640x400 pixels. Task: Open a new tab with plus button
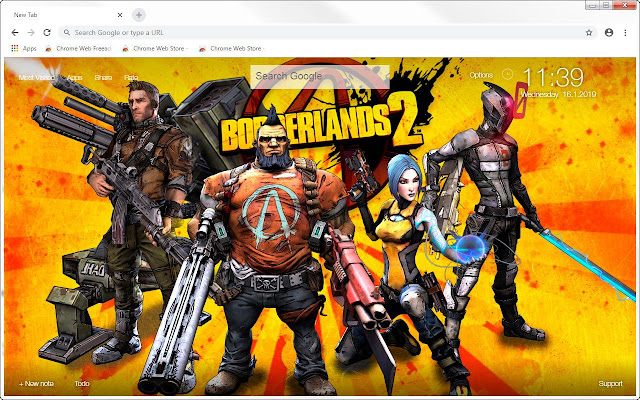point(139,15)
